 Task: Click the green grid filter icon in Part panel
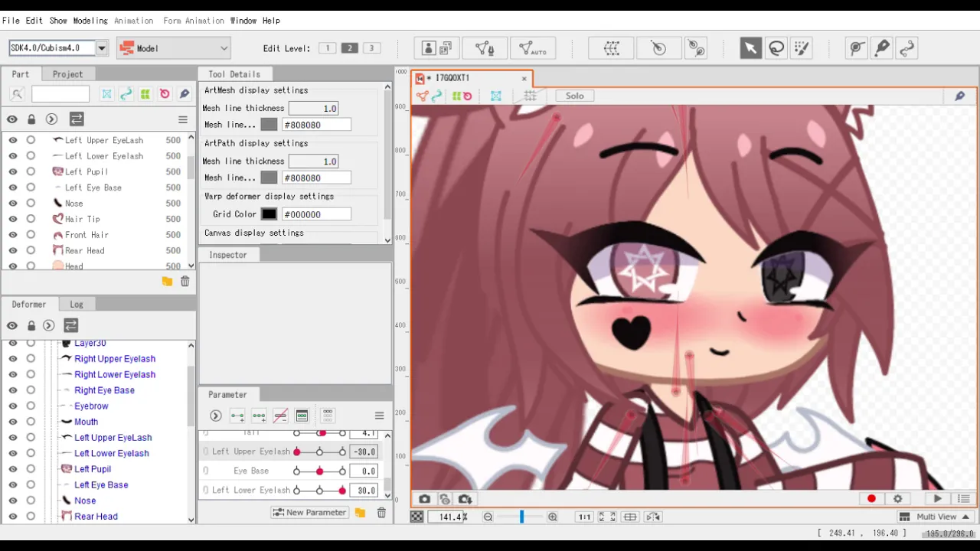coord(145,94)
